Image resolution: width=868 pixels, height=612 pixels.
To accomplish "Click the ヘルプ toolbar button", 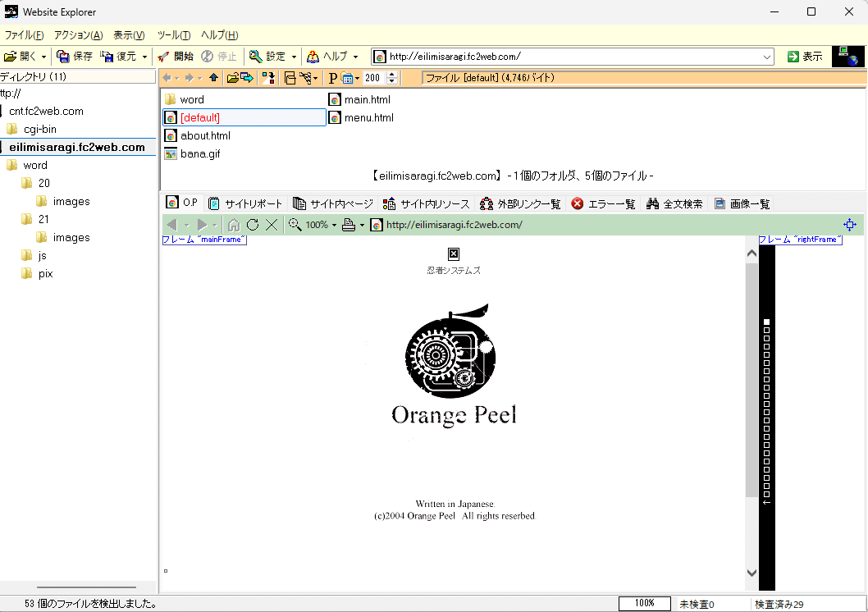I will [327, 57].
